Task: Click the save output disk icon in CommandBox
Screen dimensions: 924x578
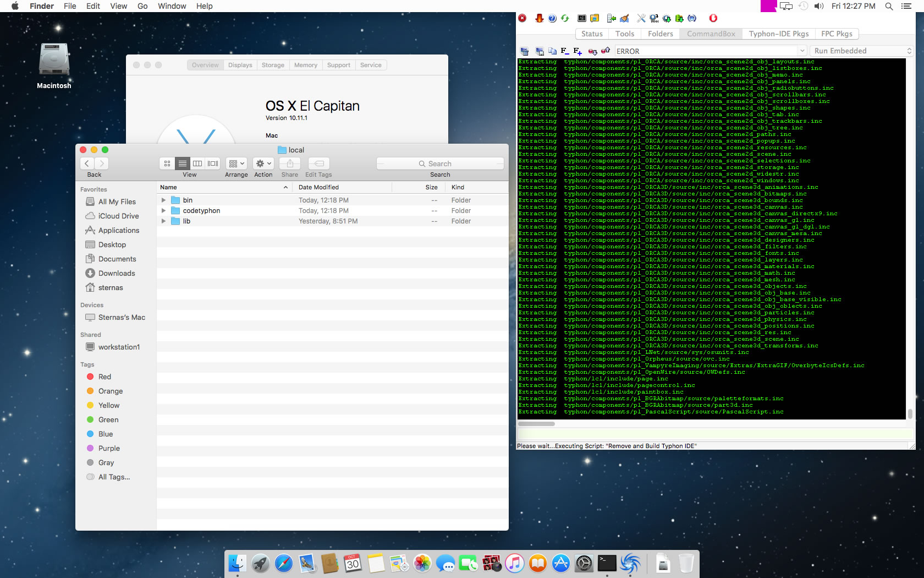Action: 540,51
